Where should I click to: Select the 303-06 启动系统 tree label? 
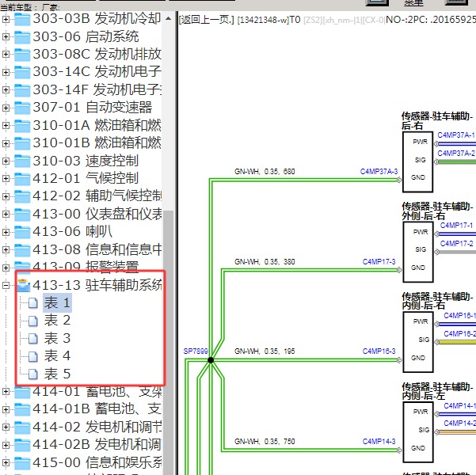(x=86, y=36)
